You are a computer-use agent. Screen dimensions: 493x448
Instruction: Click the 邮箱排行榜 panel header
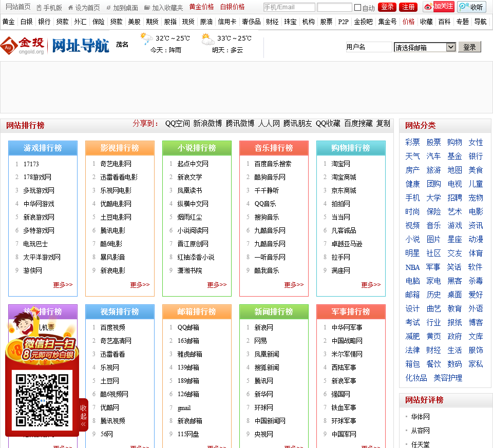click(197, 311)
